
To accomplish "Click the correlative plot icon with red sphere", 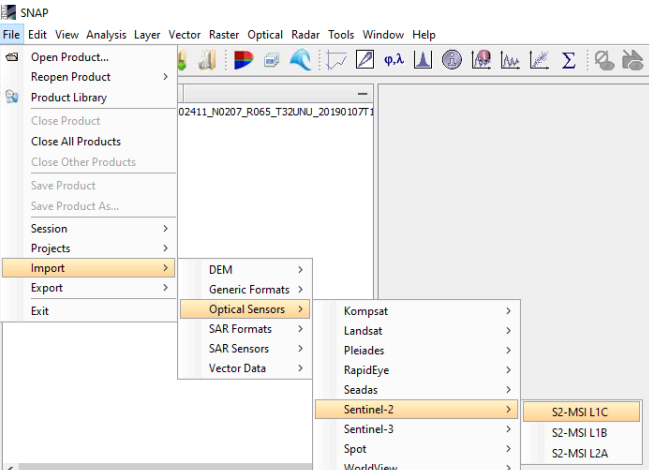I will [481, 60].
